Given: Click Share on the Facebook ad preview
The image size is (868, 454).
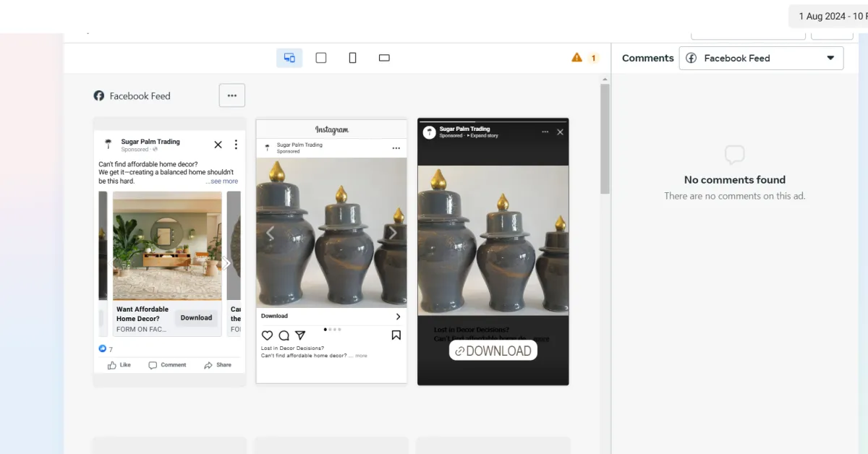Looking at the screenshot, I should point(218,365).
